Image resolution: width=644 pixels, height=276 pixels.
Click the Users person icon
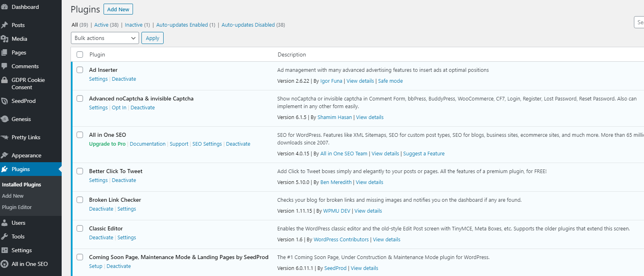(x=4, y=223)
